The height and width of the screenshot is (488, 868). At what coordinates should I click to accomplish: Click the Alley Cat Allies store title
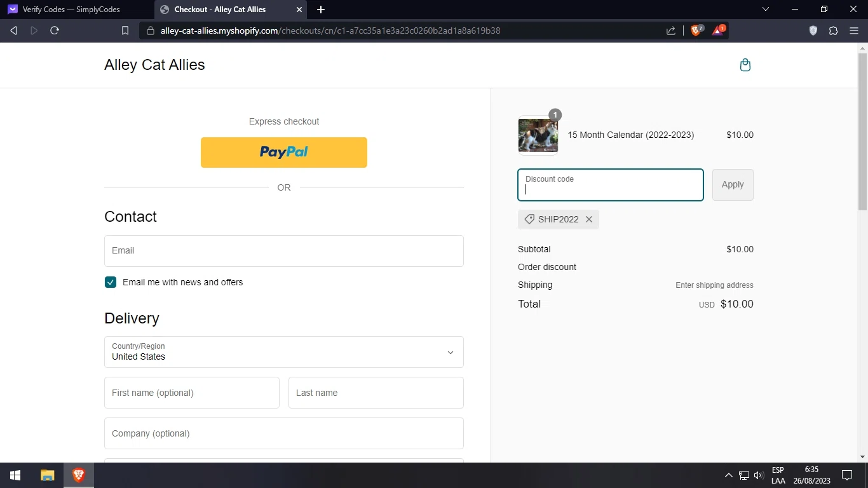[x=154, y=65]
